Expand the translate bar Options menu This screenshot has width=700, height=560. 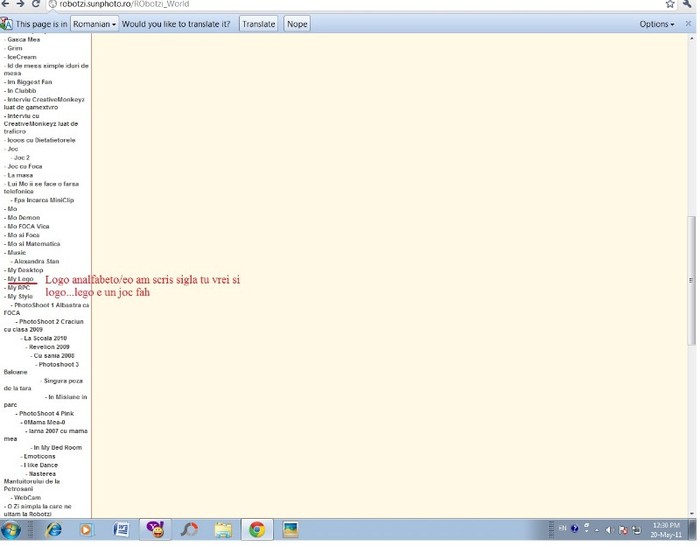point(656,23)
